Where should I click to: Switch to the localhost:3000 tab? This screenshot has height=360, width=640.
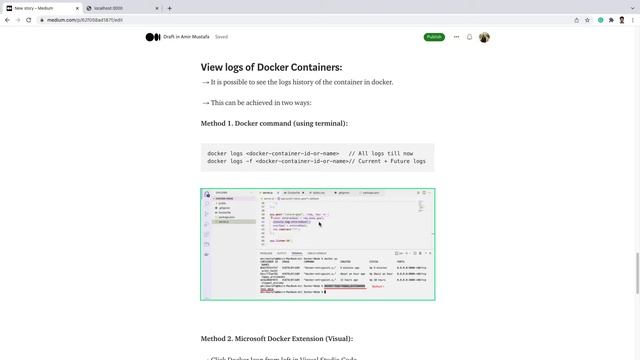(123, 8)
